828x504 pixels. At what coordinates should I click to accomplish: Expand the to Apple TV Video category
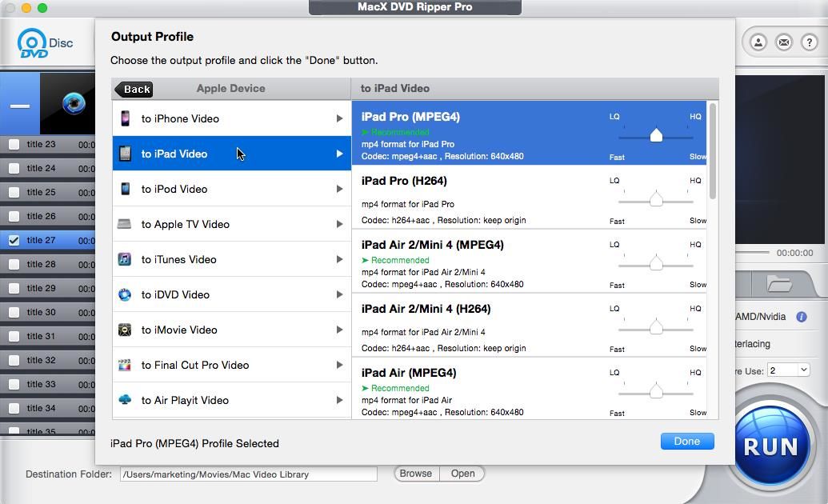point(230,224)
